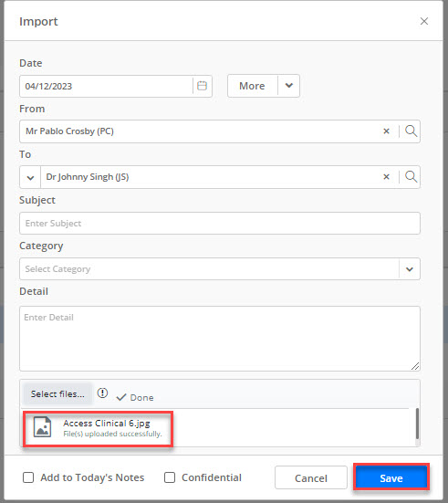
Task: Tick the Confidential checkbox
Action: point(170,477)
